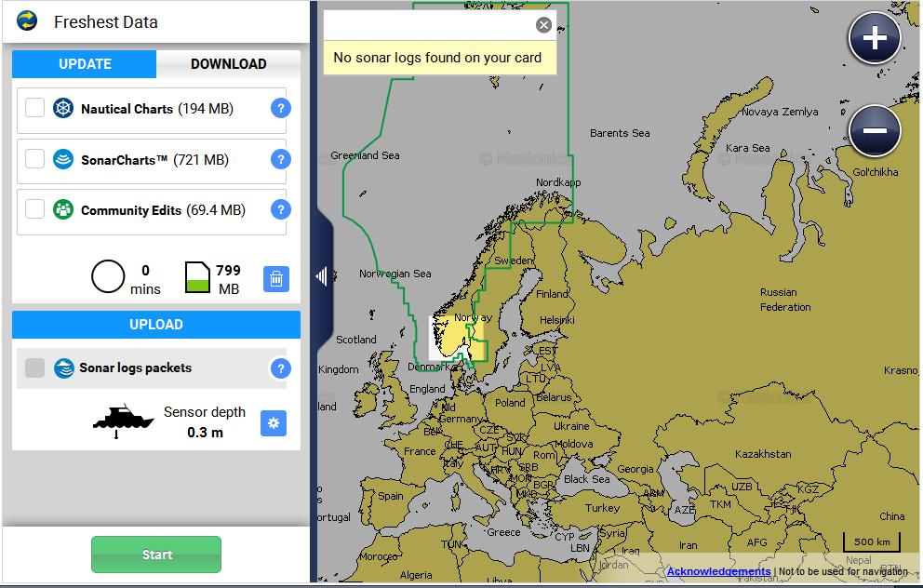Click the Nautical Charts ship wheel icon
Image resolution: width=923 pixels, height=588 pixels.
(x=63, y=108)
